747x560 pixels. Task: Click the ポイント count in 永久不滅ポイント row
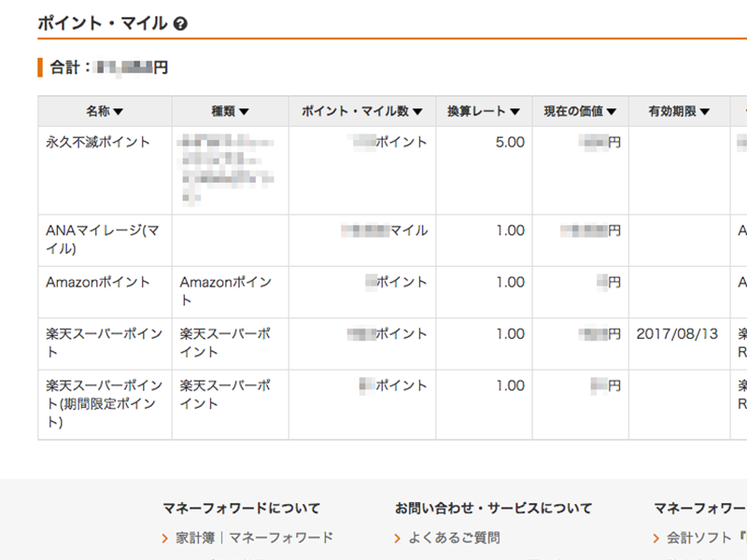[x=390, y=143]
